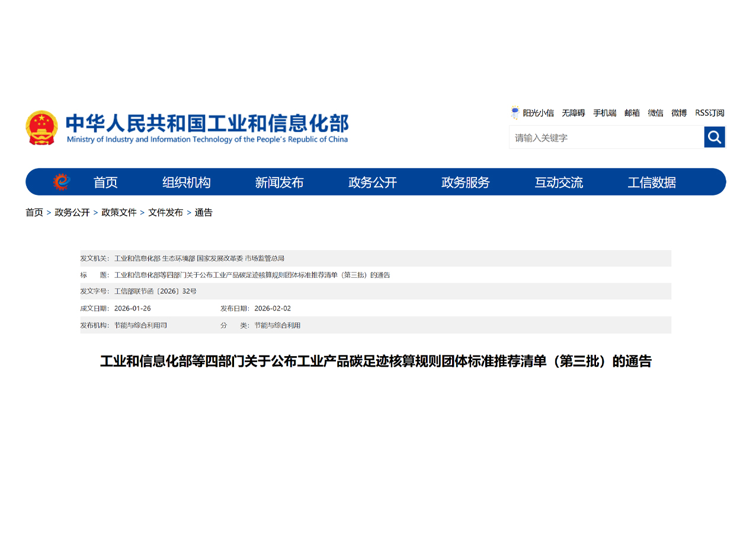This screenshot has height=551, width=756.
Task: Click the red gear icon in navigation bar
Action: pos(61,182)
